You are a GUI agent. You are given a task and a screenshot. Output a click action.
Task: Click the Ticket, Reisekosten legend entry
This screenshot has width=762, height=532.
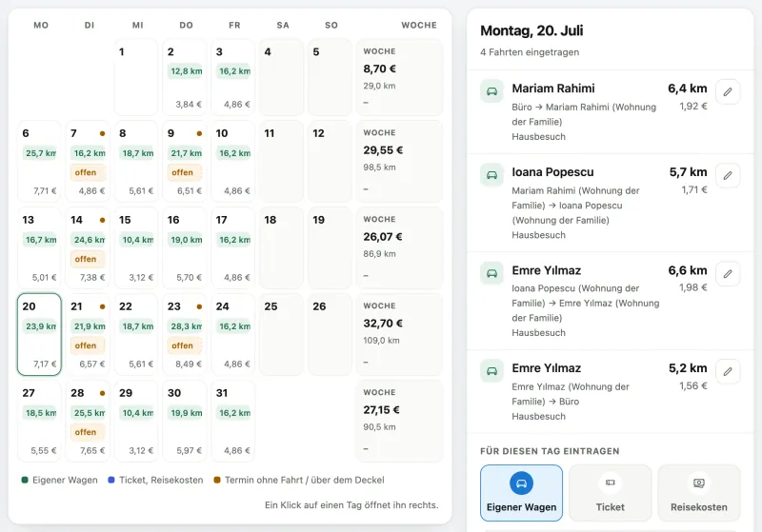click(x=155, y=480)
